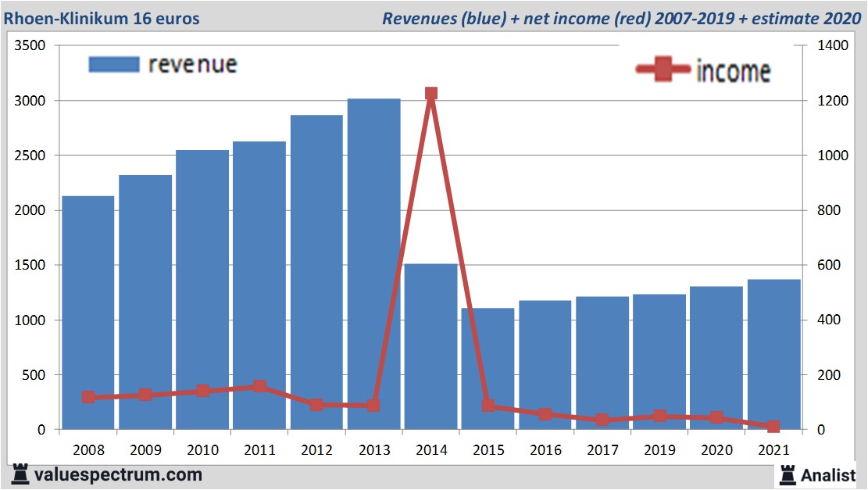Image resolution: width=868 pixels, height=490 pixels.
Task: Click the rook icon next to Analist
Action: (788, 475)
